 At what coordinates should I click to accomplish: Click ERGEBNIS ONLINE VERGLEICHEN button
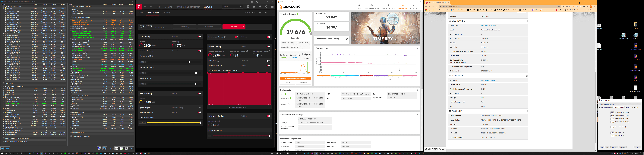[x=295, y=78]
